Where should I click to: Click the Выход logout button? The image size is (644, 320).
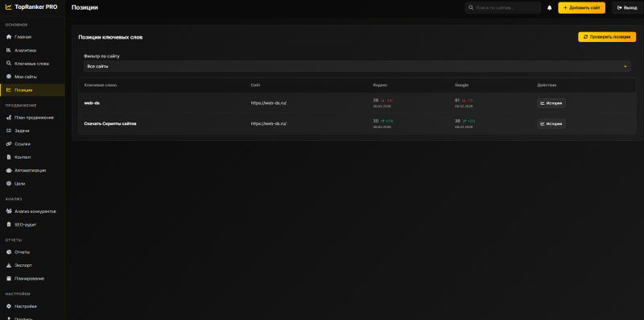pos(627,8)
